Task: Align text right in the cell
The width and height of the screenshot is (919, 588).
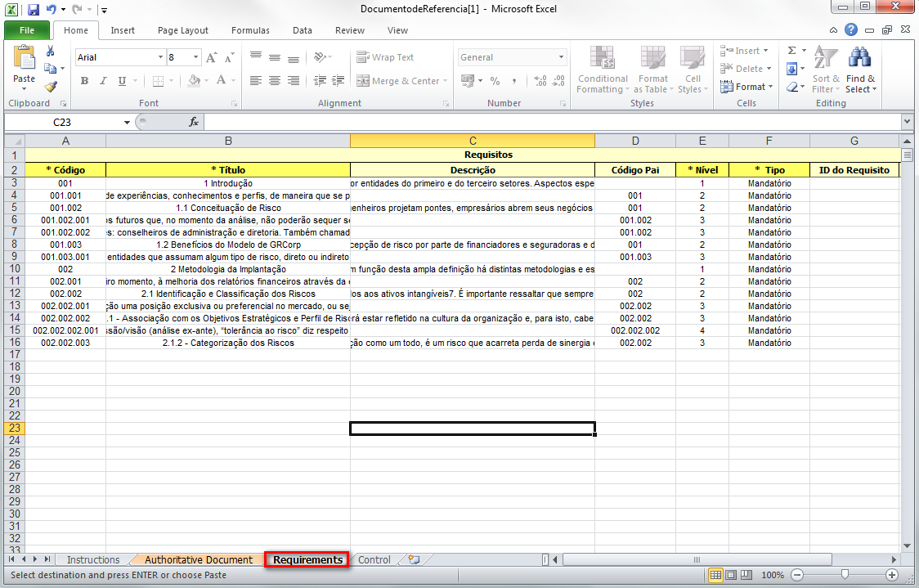Action: click(x=293, y=81)
